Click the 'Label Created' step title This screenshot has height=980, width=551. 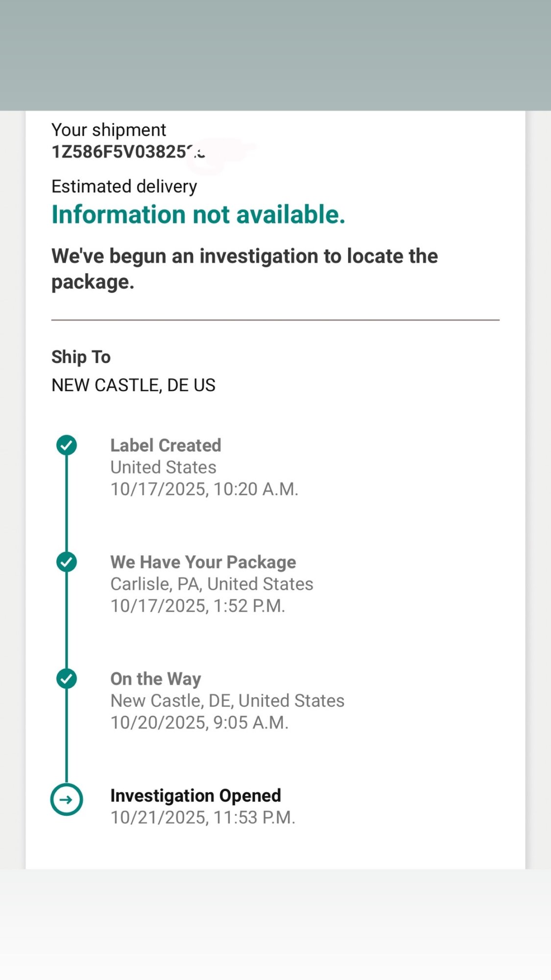click(x=166, y=445)
